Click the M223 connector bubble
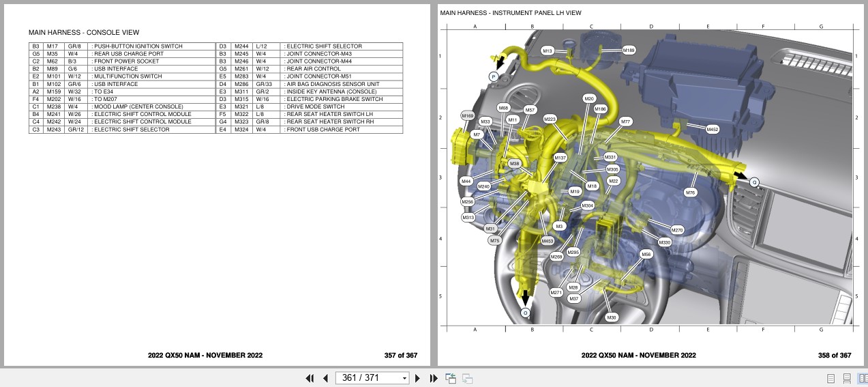Viewport: 868px width, 387px height. [550, 119]
